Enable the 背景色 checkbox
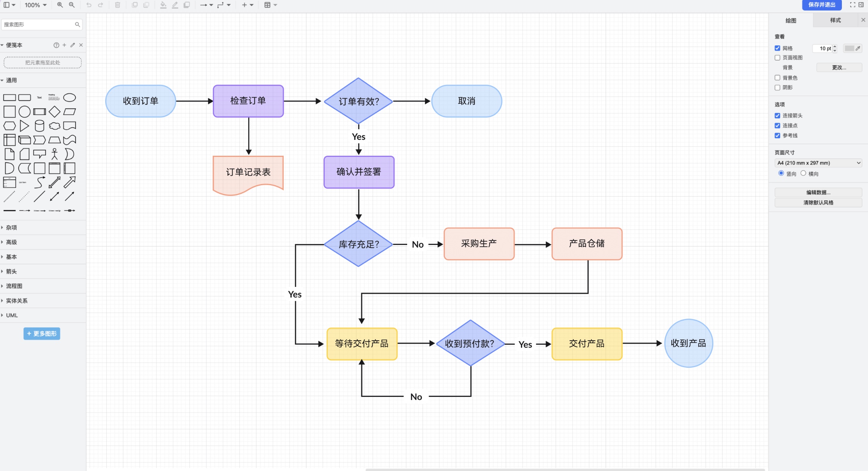Viewport: 868px width, 471px height. click(778, 78)
